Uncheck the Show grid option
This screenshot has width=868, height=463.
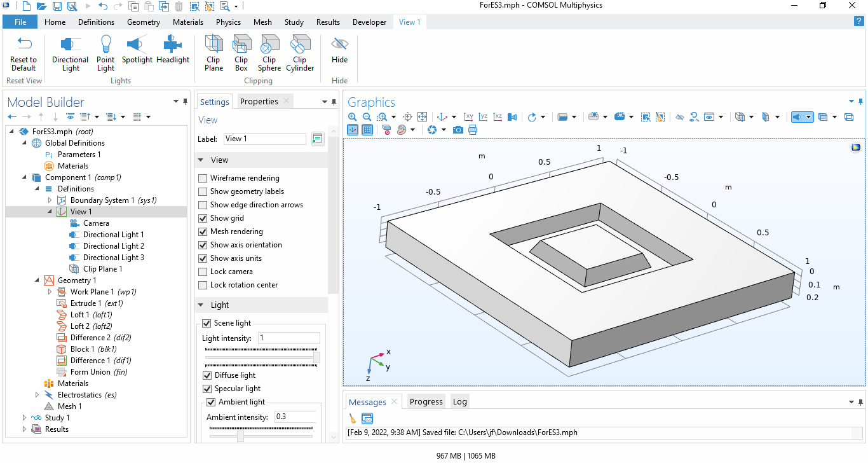tap(203, 218)
